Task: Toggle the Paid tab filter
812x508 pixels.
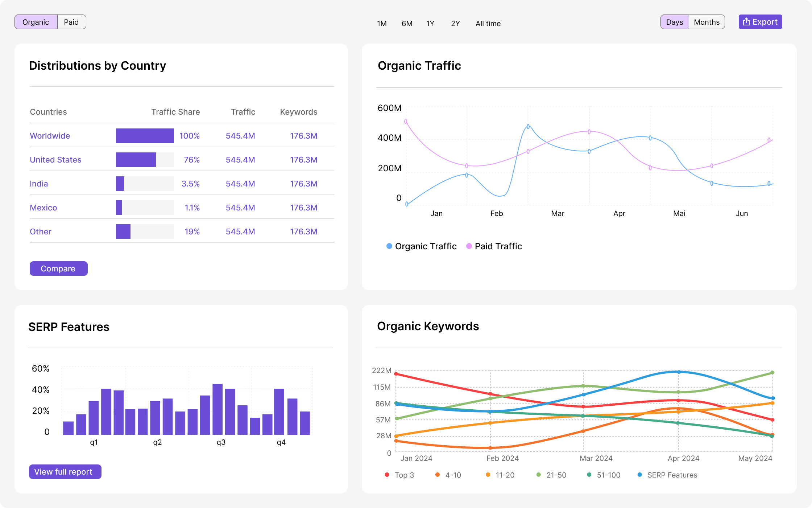Action: [71, 22]
